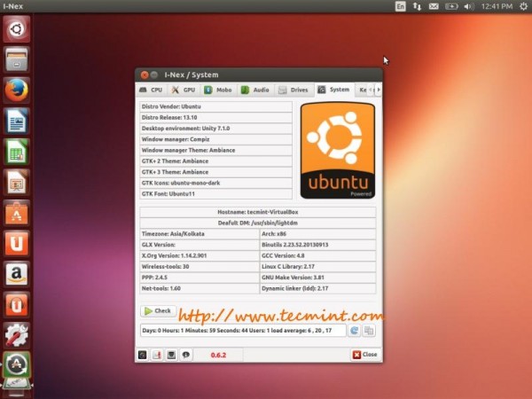Viewport: 532px width, 399px height.
Task: Open Ubuntu One icon in launcher
Action: click(16, 243)
